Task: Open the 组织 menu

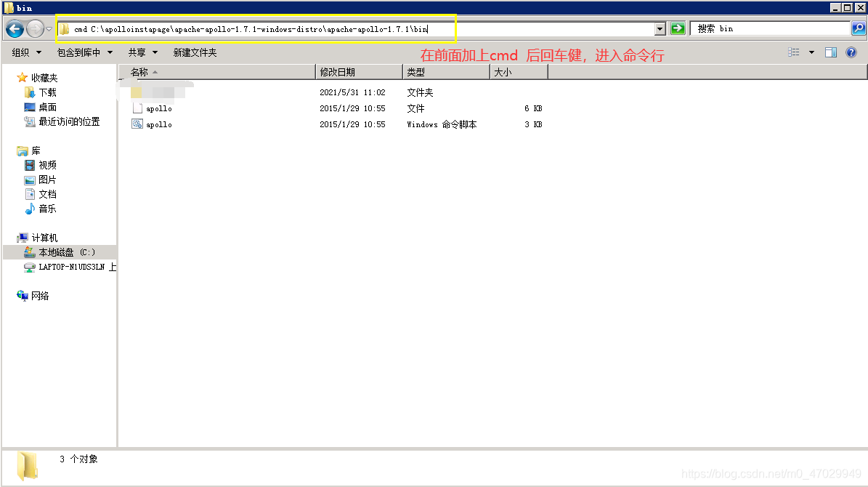Action: pos(27,52)
